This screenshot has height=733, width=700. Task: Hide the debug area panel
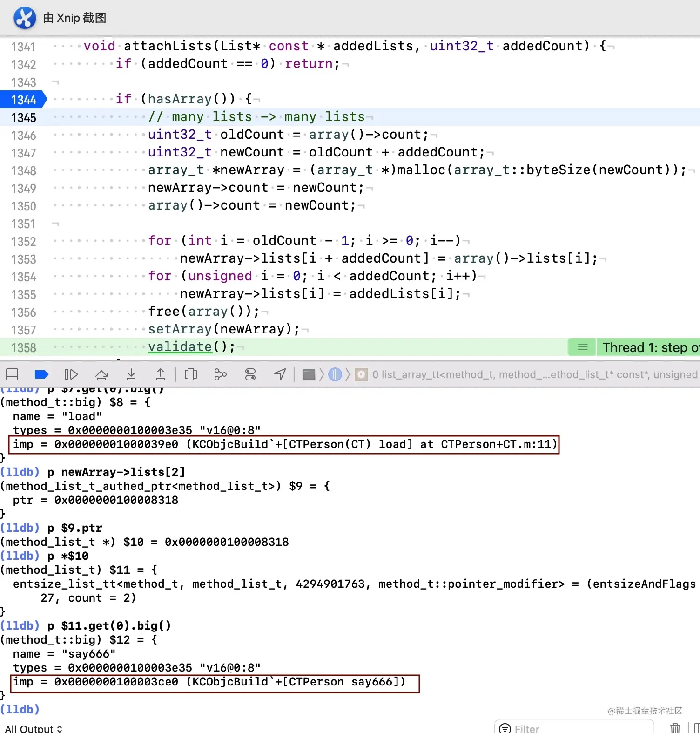pyautogui.click(x=12, y=374)
